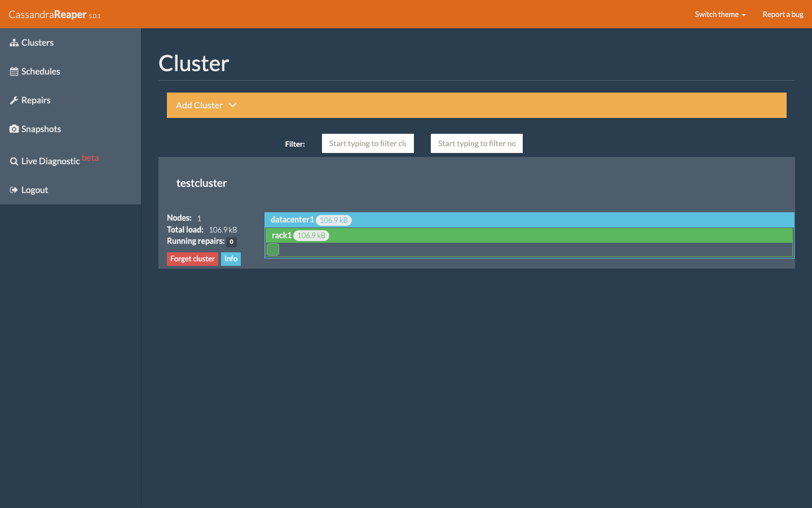
Task: Click Report a bug link
Action: [783, 14]
